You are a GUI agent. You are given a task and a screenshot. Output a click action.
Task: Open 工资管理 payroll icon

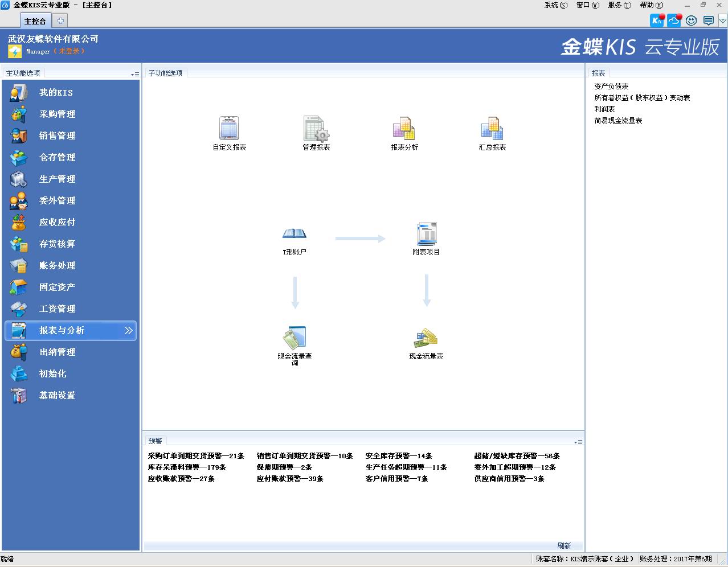click(19, 309)
